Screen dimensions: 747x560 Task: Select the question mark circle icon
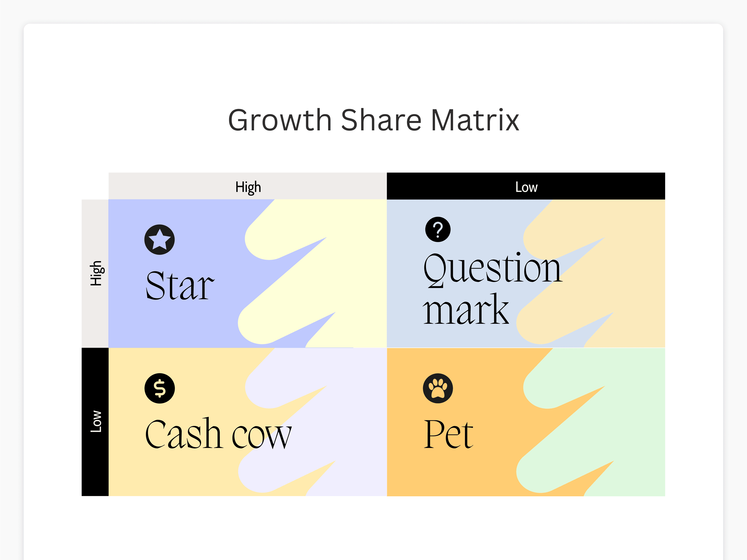[x=438, y=229]
